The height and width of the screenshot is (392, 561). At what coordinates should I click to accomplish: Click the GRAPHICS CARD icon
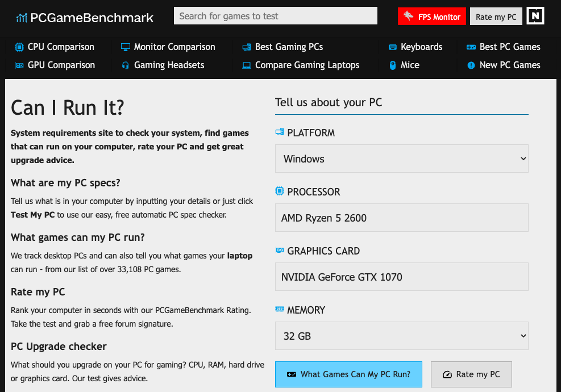click(280, 251)
